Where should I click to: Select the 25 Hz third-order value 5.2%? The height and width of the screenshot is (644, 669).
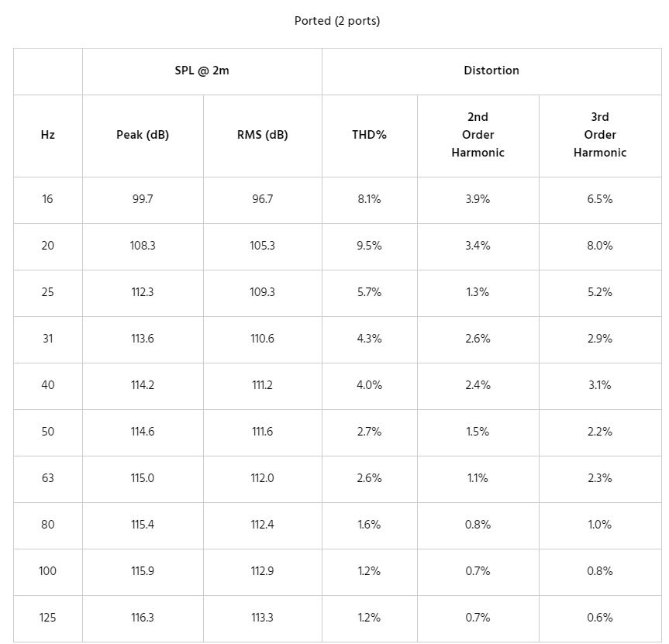[600, 292]
